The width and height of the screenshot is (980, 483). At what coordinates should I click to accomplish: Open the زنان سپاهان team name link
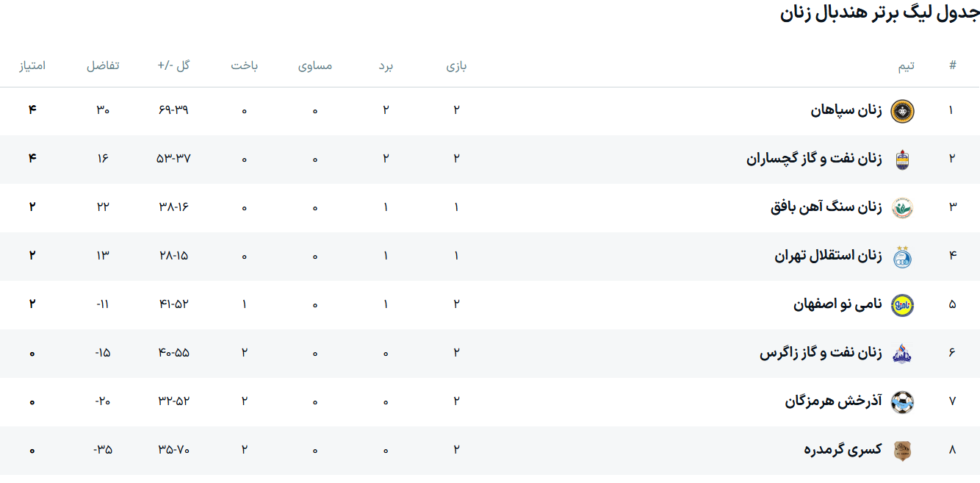(846, 110)
